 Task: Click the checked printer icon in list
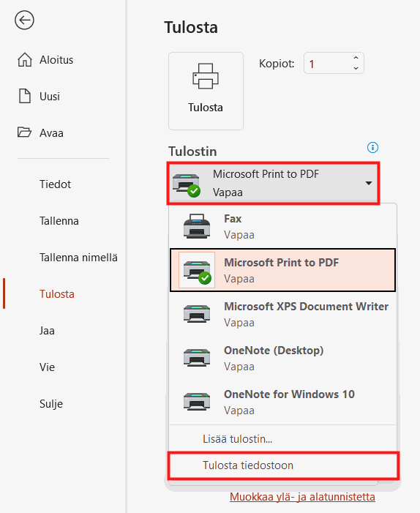click(x=197, y=270)
